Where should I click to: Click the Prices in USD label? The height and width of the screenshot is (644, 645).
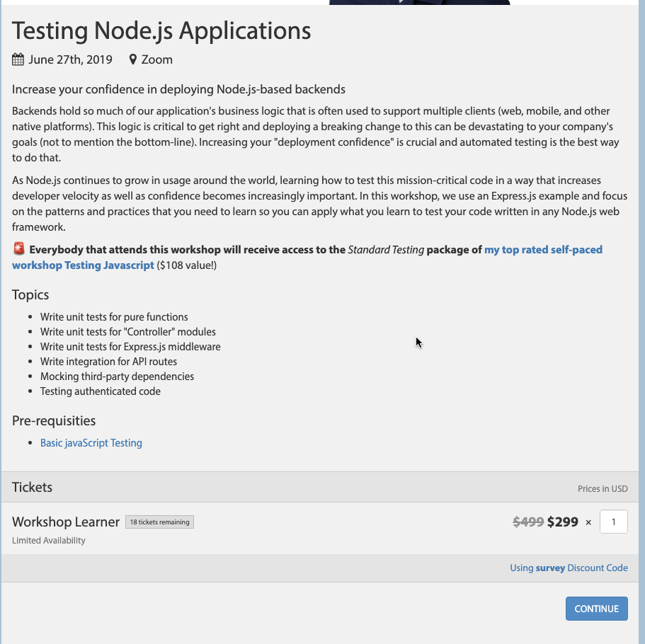[603, 489]
